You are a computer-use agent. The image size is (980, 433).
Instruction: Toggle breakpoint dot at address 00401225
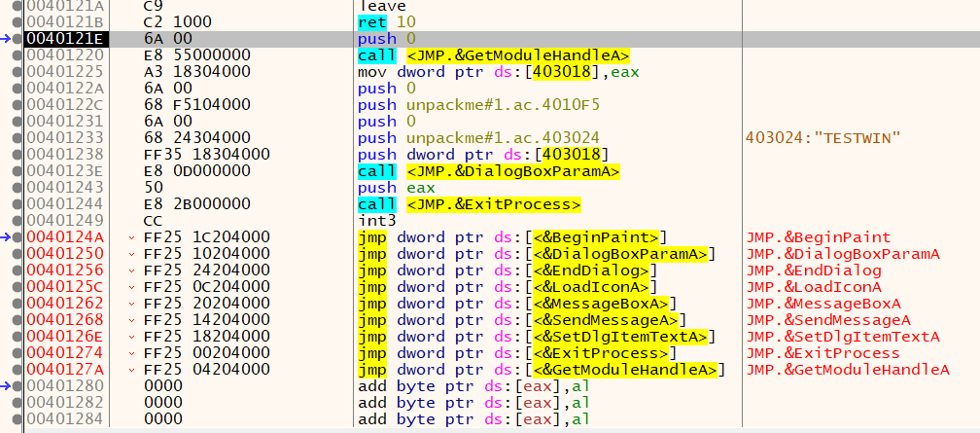click(17, 72)
